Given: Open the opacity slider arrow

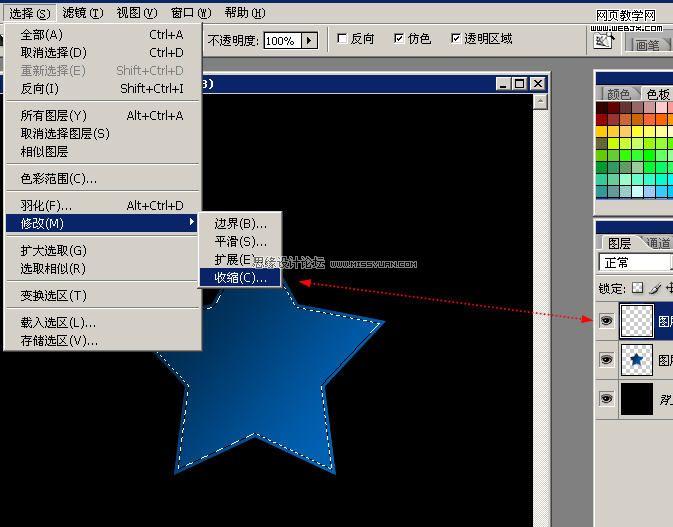Looking at the screenshot, I should [309, 41].
